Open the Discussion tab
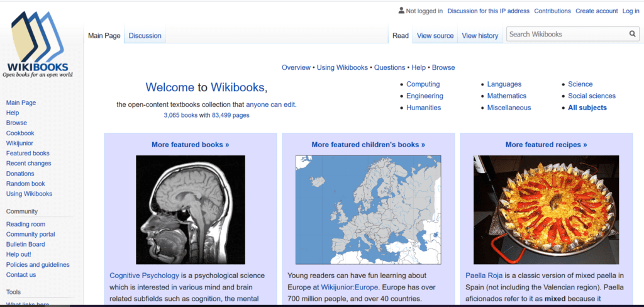 145,36
